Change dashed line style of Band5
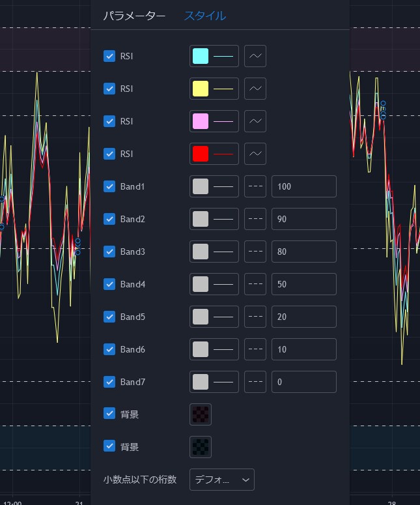 [255, 317]
